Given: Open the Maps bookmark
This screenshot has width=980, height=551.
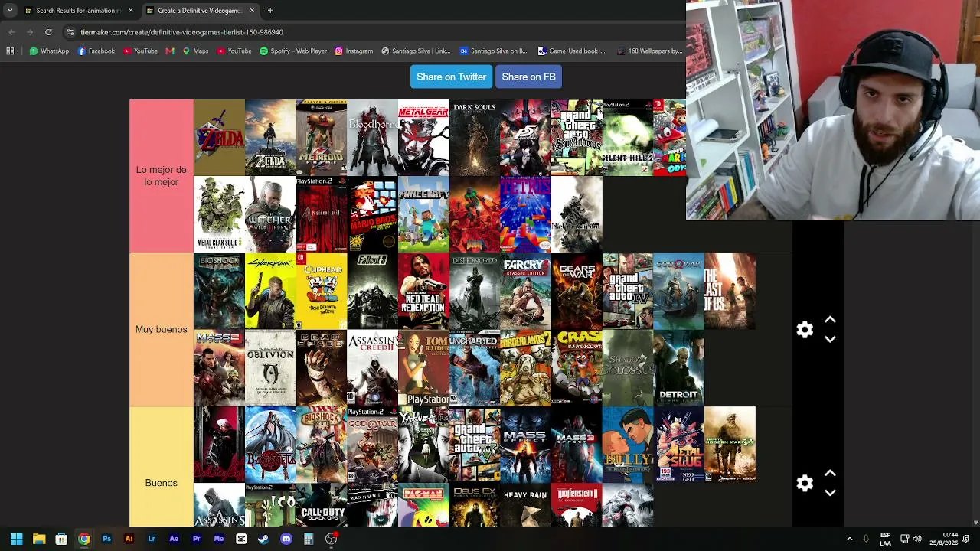Looking at the screenshot, I should tap(195, 51).
